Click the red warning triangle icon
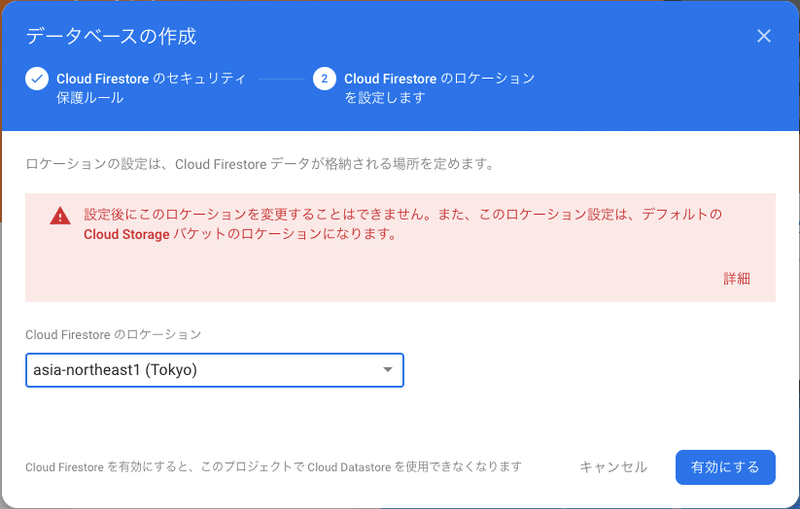 pos(60,216)
